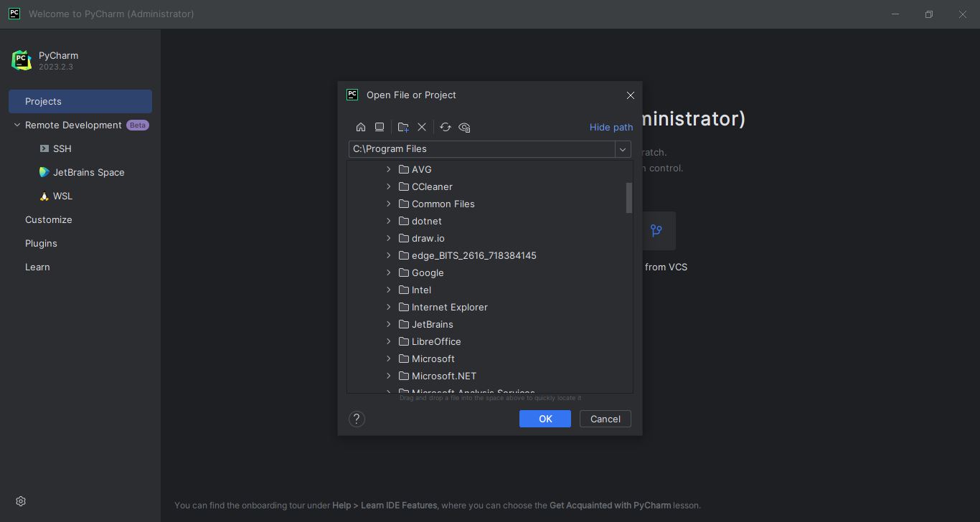Click the WSL penguin icon

(44, 196)
